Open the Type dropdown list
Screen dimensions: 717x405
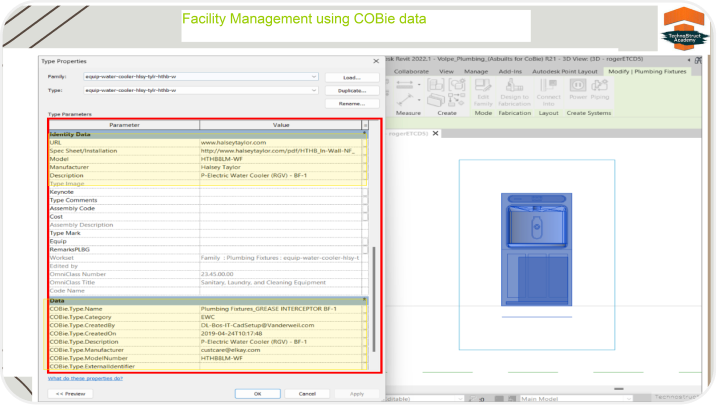(314, 91)
